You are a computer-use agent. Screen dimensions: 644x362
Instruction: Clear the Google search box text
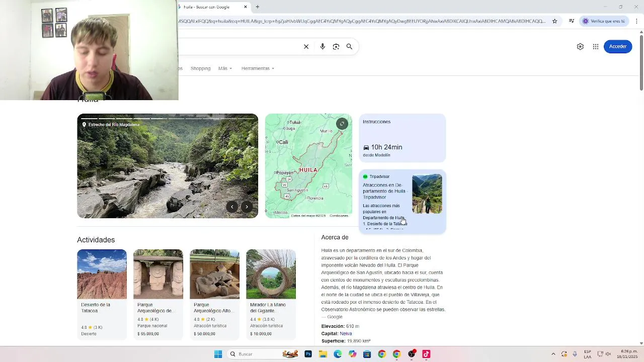(x=306, y=46)
